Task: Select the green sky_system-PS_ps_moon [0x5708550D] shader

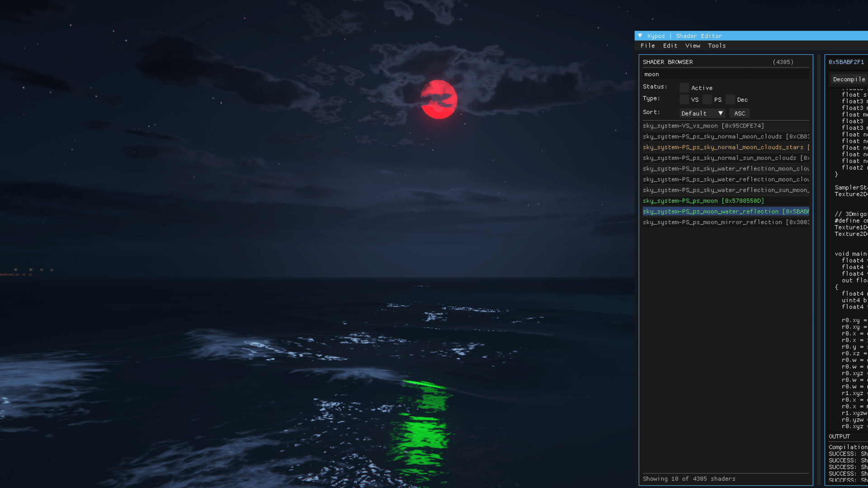Action: (725, 201)
